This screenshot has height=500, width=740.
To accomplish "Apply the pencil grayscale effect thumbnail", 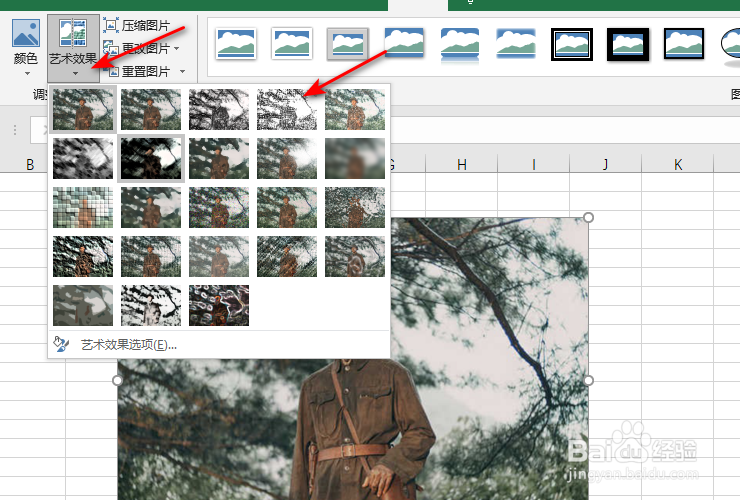I will tap(219, 110).
